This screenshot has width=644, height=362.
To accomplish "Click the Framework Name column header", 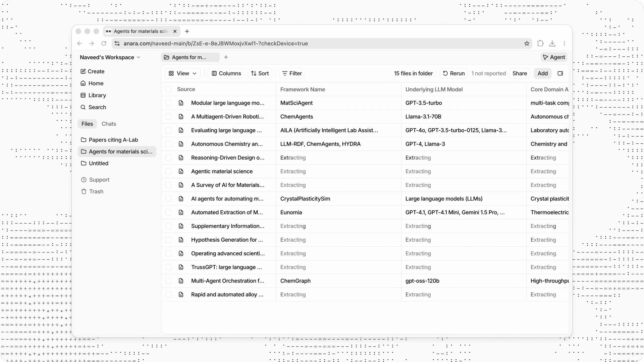I will coord(303,89).
